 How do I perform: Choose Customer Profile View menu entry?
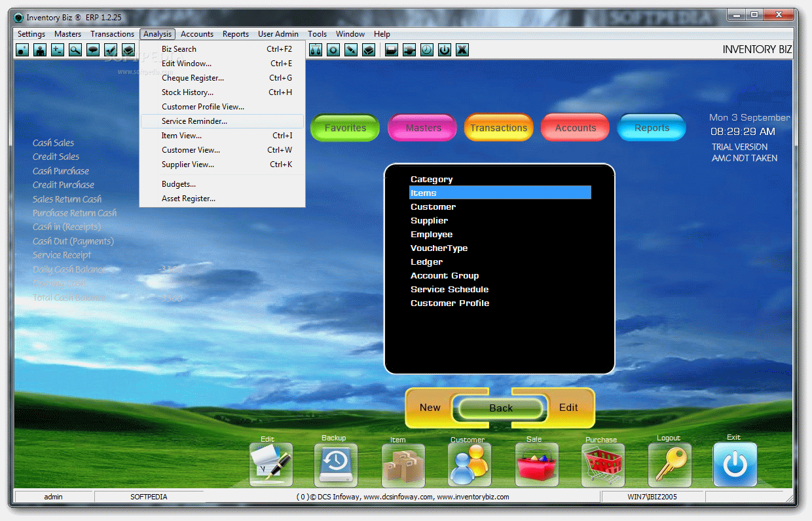click(222, 107)
